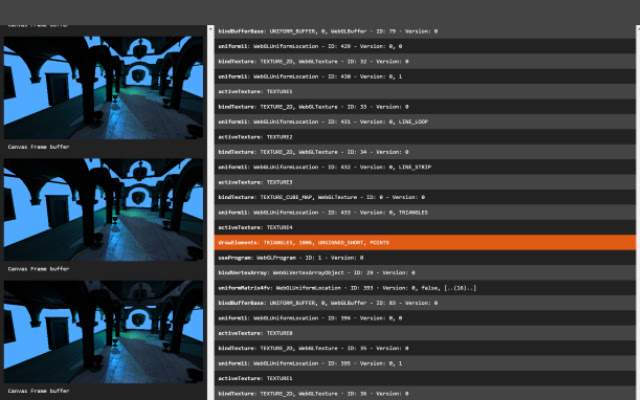
Task: Select bindTexture TEXTURE_2D row with ID 34
Action: (425, 152)
